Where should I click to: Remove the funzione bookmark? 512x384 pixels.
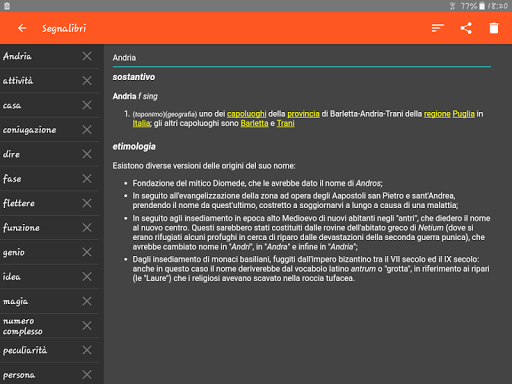(x=87, y=228)
